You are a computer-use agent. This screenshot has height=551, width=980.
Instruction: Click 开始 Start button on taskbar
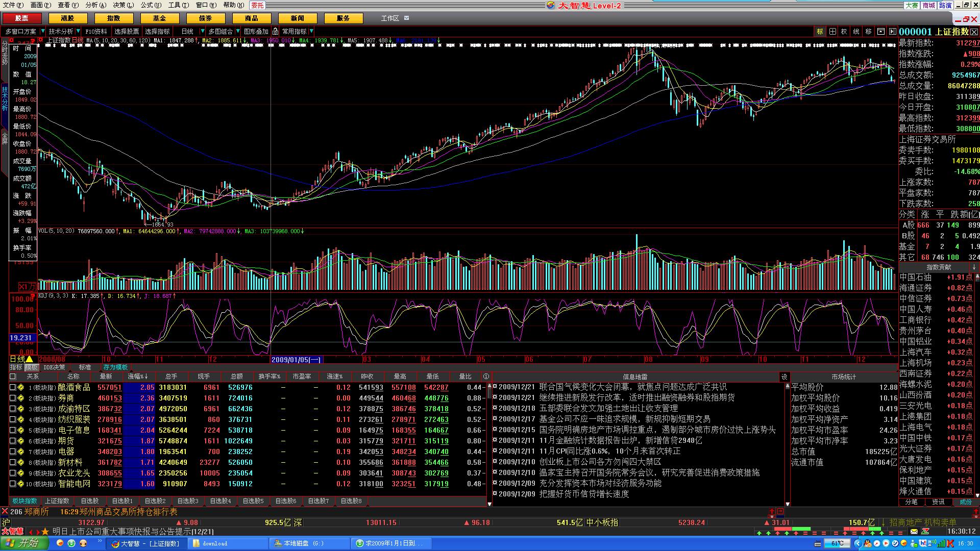coord(24,543)
